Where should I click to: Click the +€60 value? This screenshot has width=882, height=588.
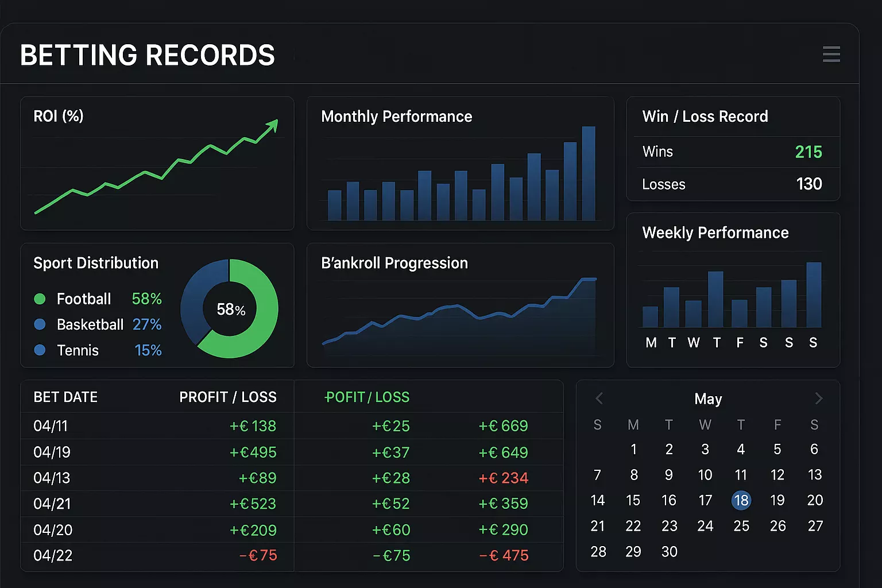(391, 530)
